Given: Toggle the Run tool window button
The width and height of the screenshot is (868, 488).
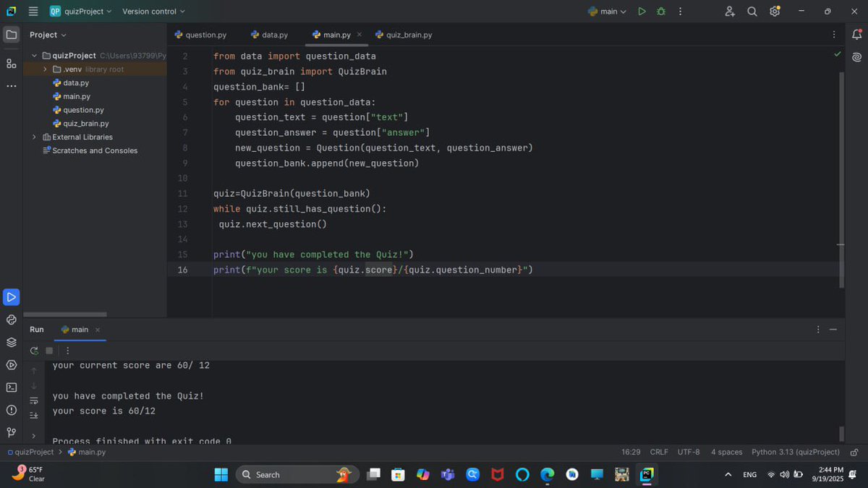Looking at the screenshot, I should tap(12, 296).
